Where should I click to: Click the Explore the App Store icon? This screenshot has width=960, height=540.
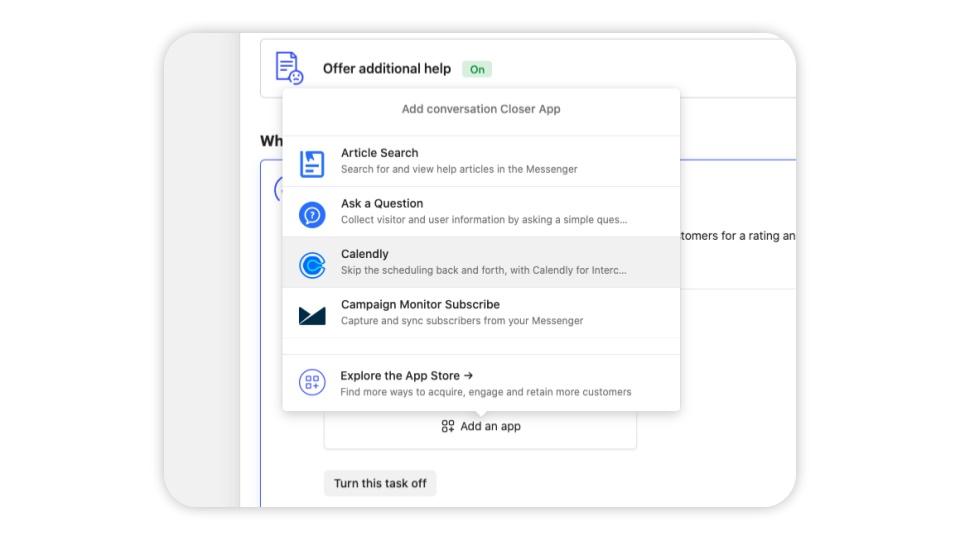[x=312, y=382]
